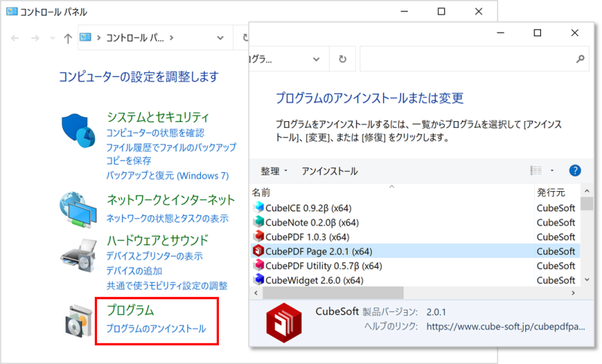Image resolution: width=602 pixels, height=364 pixels.
Task: Maximize the Programs uninstall window
Action: 537,33
